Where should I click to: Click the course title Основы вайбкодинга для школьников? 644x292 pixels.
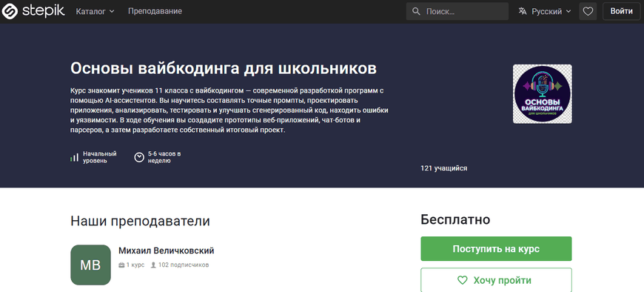click(x=224, y=69)
